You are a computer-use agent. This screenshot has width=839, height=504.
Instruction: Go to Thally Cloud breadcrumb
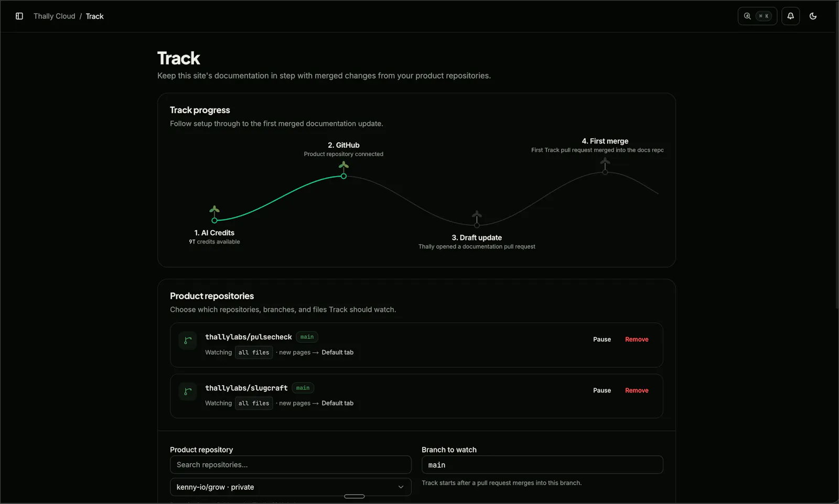[55, 16]
